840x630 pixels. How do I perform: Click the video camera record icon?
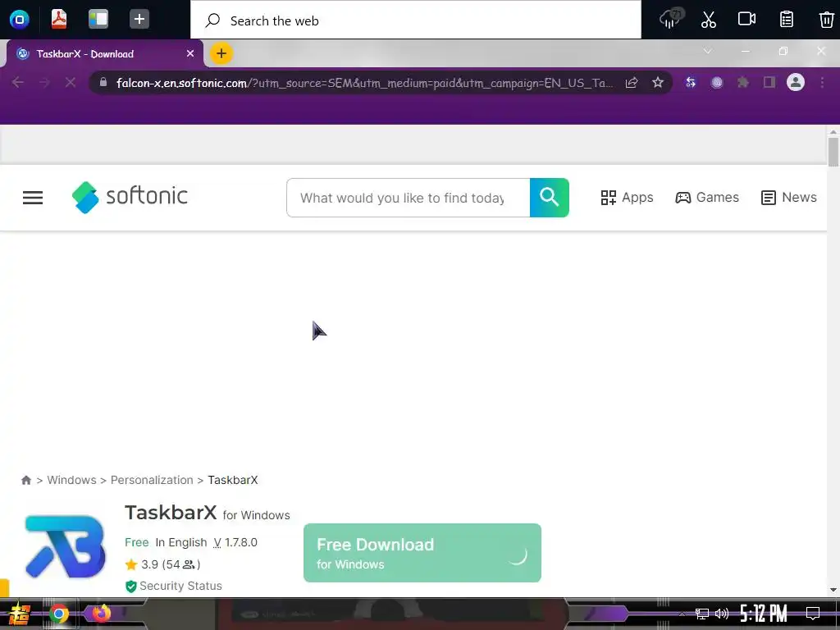click(x=746, y=20)
